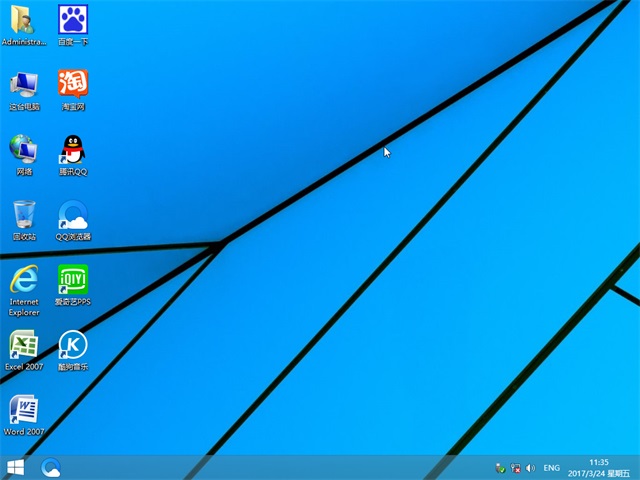Click the Windows Start button
This screenshot has height=480, width=640.
[16, 467]
